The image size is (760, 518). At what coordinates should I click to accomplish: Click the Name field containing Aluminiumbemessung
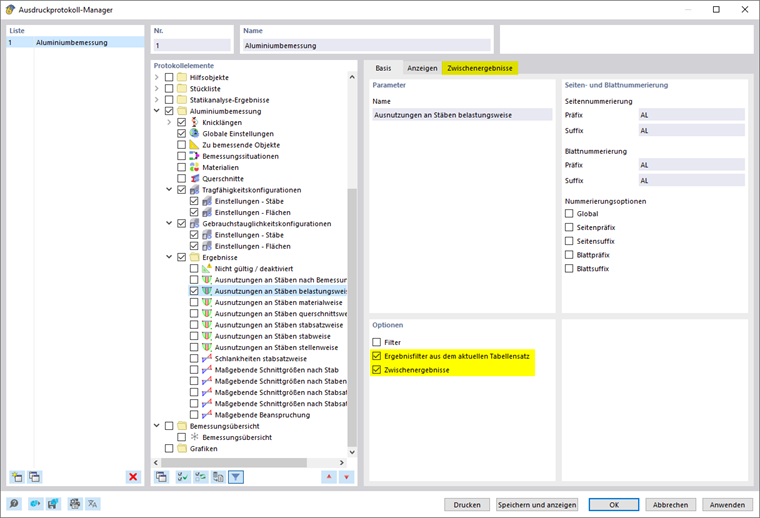point(366,46)
